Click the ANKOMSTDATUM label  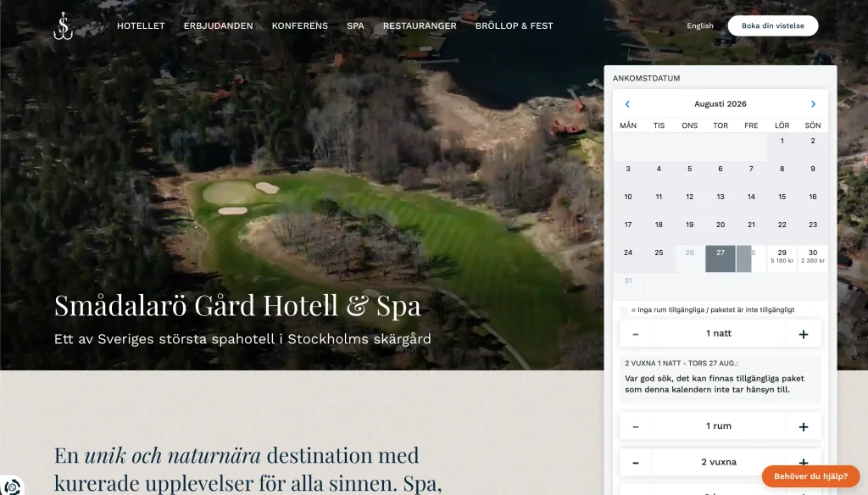point(646,79)
